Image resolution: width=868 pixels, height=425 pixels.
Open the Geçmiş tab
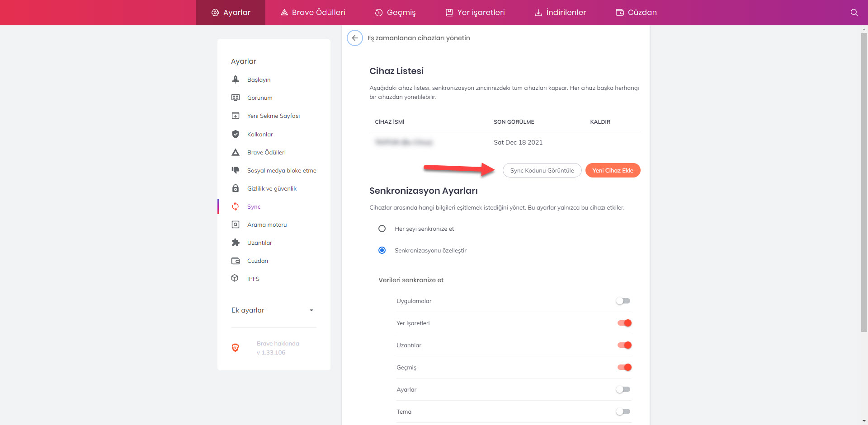pos(395,13)
